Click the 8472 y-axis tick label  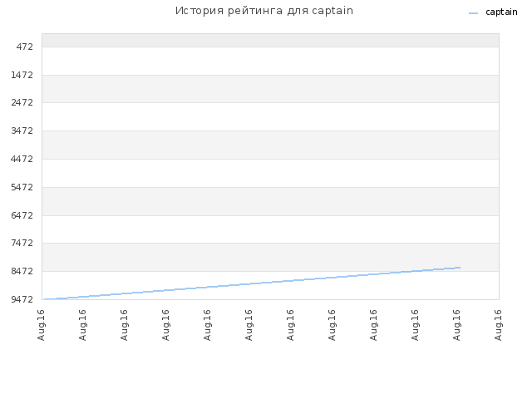tap(22, 271)
